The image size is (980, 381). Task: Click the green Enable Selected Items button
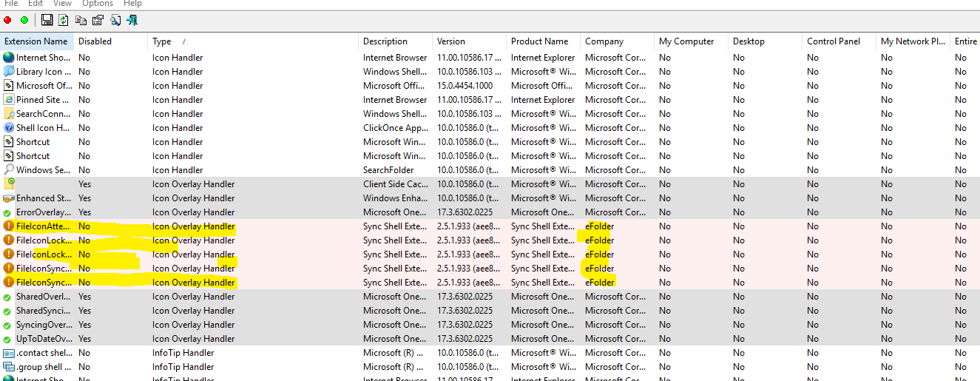click(24, 20)
